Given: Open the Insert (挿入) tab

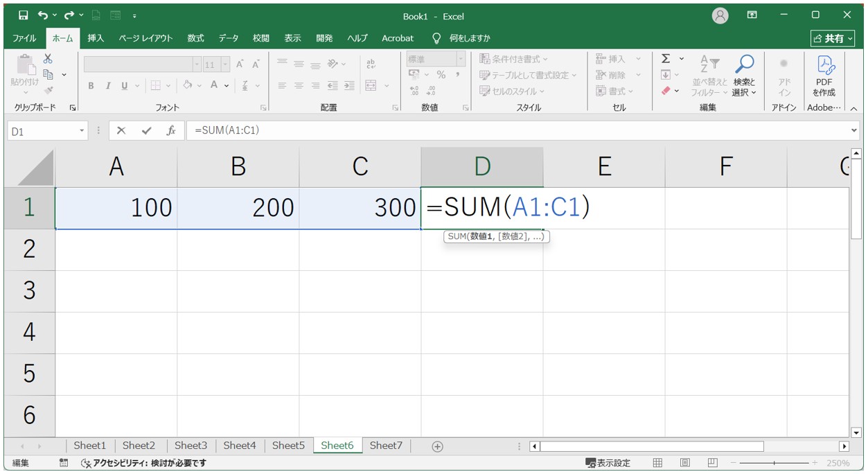Looking at the screenshot, I should (96, 38).
